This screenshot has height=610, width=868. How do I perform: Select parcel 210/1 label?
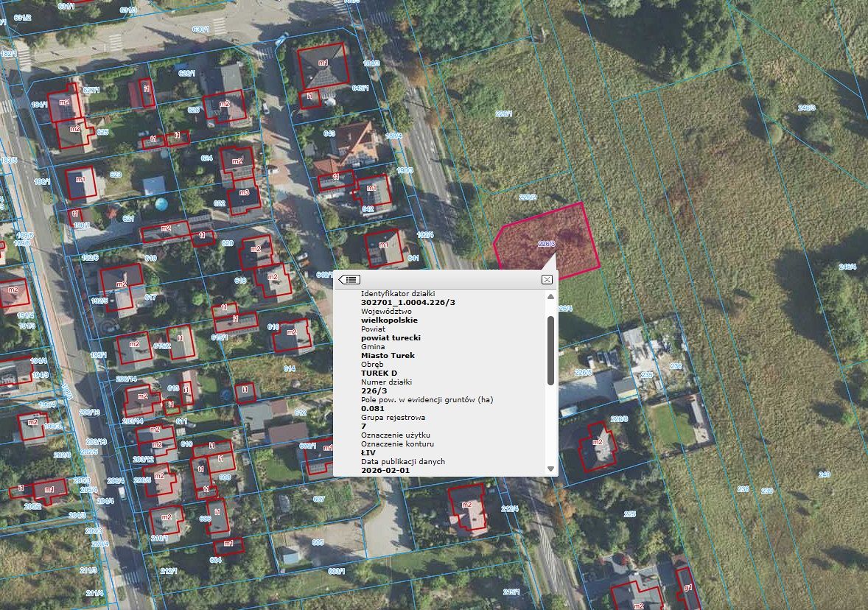tap(159, 538)
